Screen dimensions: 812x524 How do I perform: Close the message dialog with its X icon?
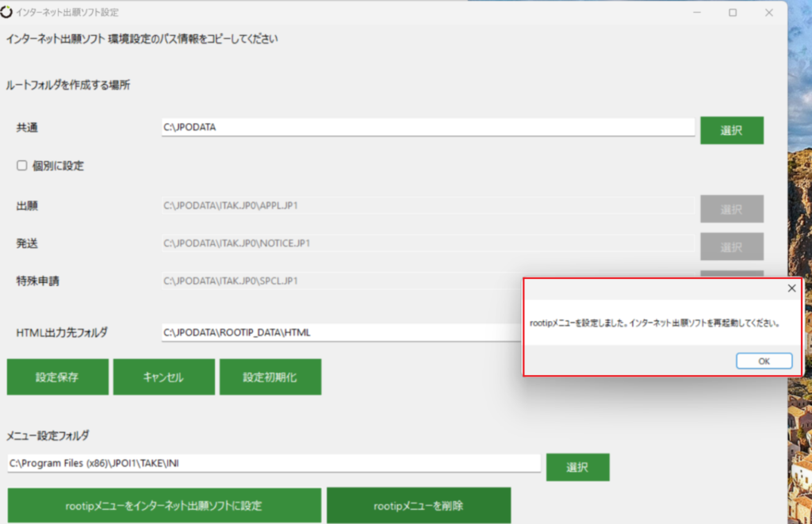point(791,289)
